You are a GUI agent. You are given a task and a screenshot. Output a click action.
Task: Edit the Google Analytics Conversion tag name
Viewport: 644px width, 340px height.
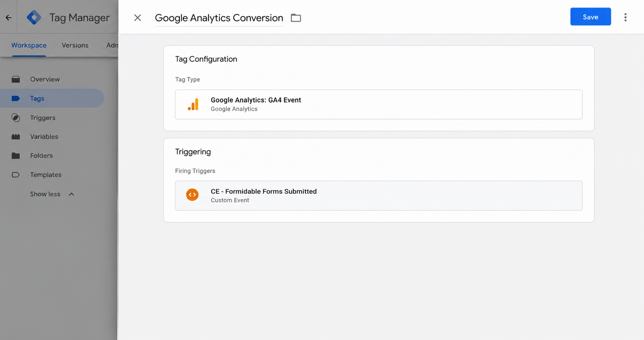[219, 18]
